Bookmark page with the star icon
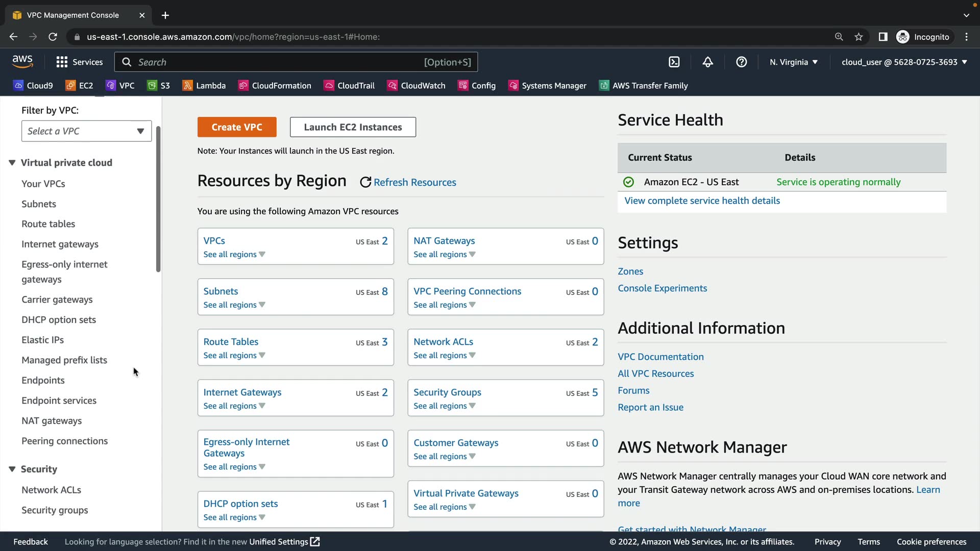The height and width of the screenshot is (551, 980). pos(859,37)
